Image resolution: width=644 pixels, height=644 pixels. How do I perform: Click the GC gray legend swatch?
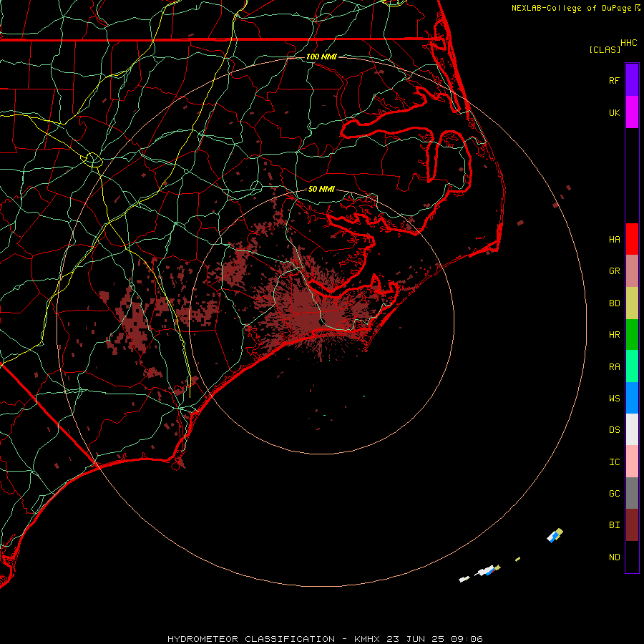[632, 493]
